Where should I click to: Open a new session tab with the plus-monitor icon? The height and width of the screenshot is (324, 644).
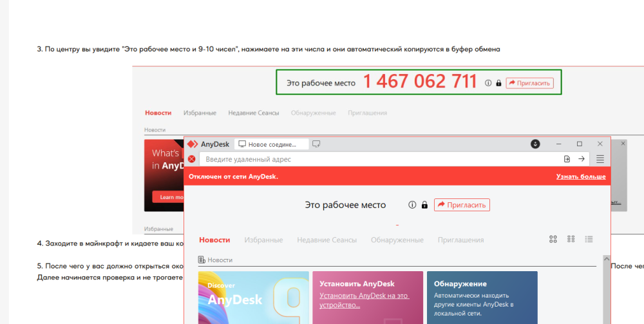tap(316, 144)
